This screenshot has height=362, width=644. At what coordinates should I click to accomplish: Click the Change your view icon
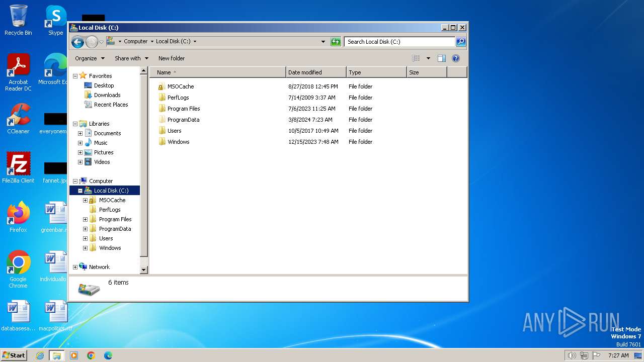416,58
